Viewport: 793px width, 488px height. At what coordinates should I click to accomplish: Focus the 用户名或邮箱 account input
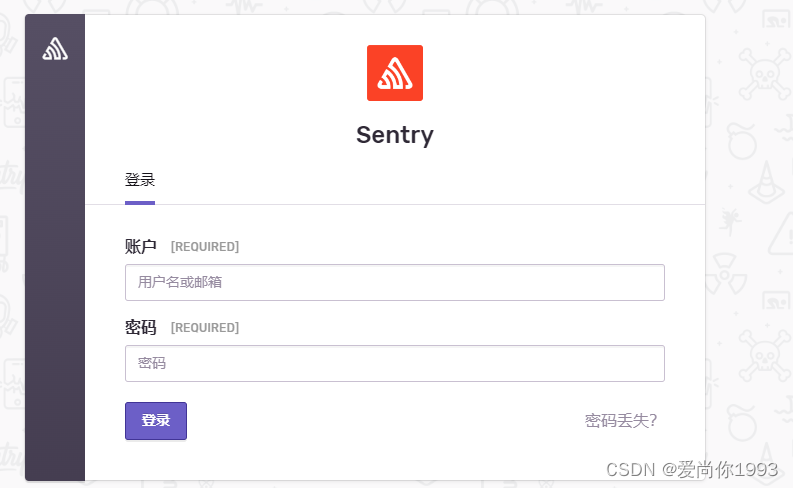[x=394, y=282]
